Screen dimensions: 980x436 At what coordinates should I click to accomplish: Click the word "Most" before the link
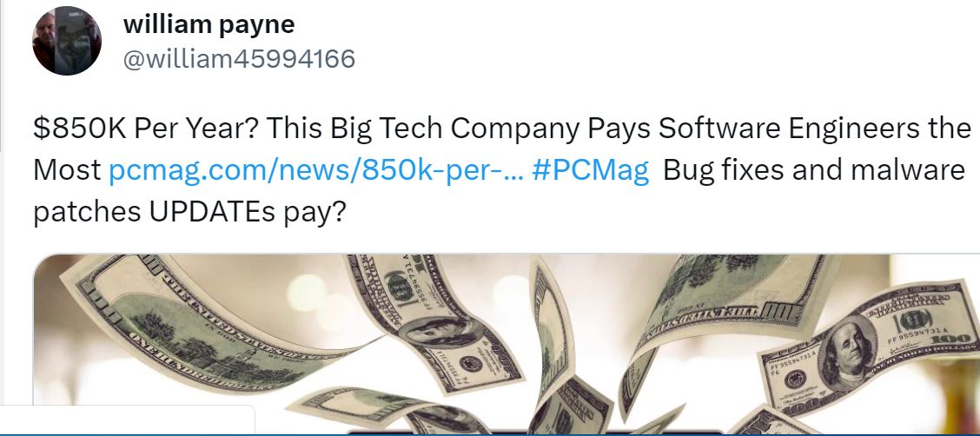click(67, 170)
